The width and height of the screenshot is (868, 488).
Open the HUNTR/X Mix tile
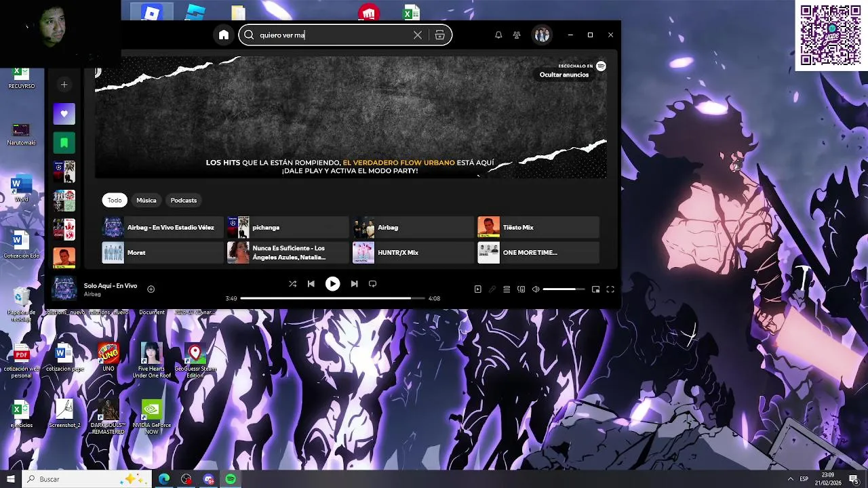(x=413, y=252)
